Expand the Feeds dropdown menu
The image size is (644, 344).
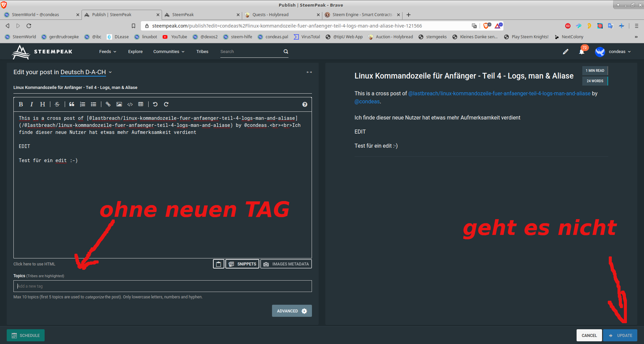pos(108,52)
